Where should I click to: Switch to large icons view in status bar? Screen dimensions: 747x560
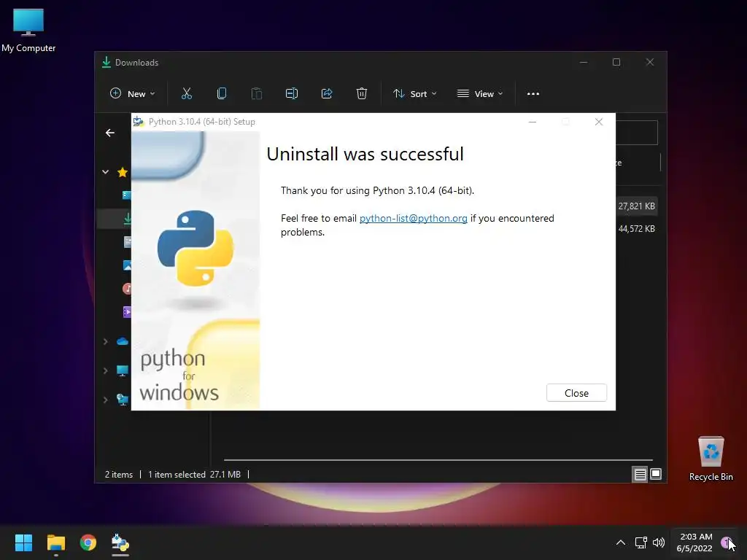pyautogui.click(x=656, y=474)
